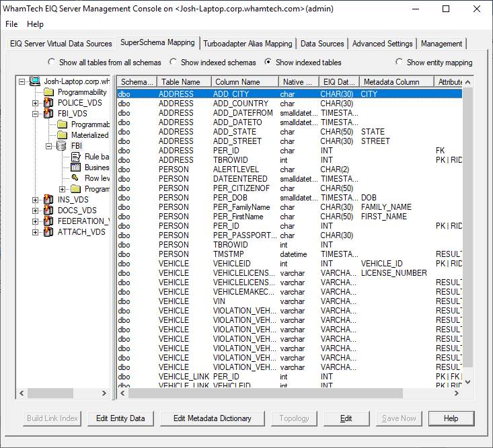The image size is (493, 448).
Task: Click the Programmab folder icon under FBI_VDS
Action: coord(63,124)
